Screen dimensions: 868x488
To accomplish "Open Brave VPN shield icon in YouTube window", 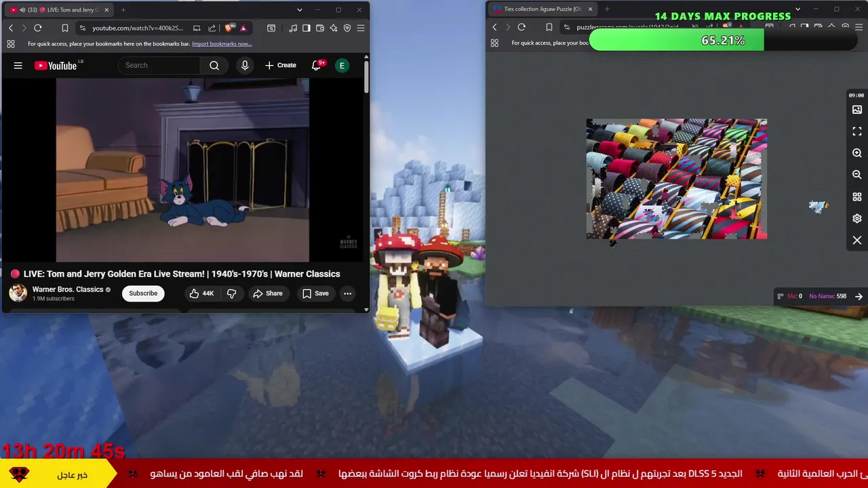I will pos(347,28).
